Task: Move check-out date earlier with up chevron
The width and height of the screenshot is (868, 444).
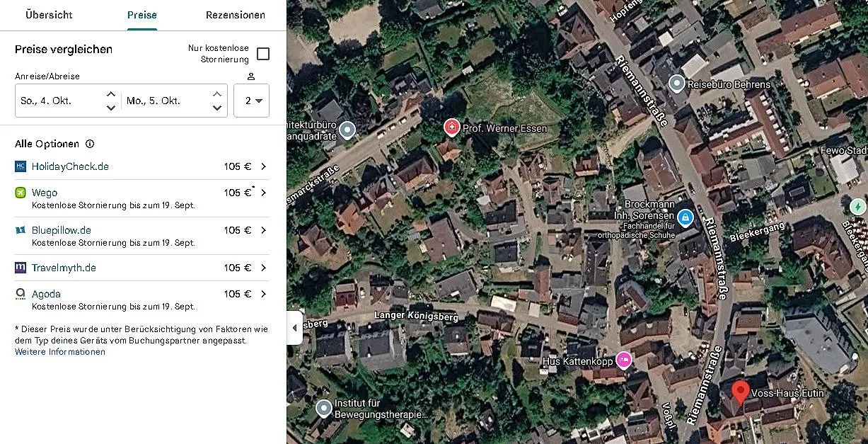Action: coord(217,93)
